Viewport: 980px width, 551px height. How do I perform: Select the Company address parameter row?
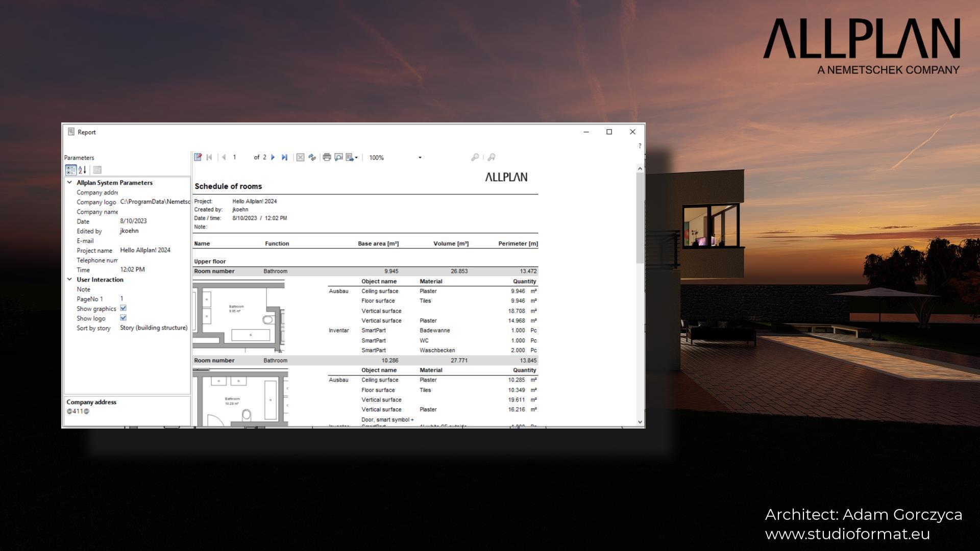coord(128,192)
